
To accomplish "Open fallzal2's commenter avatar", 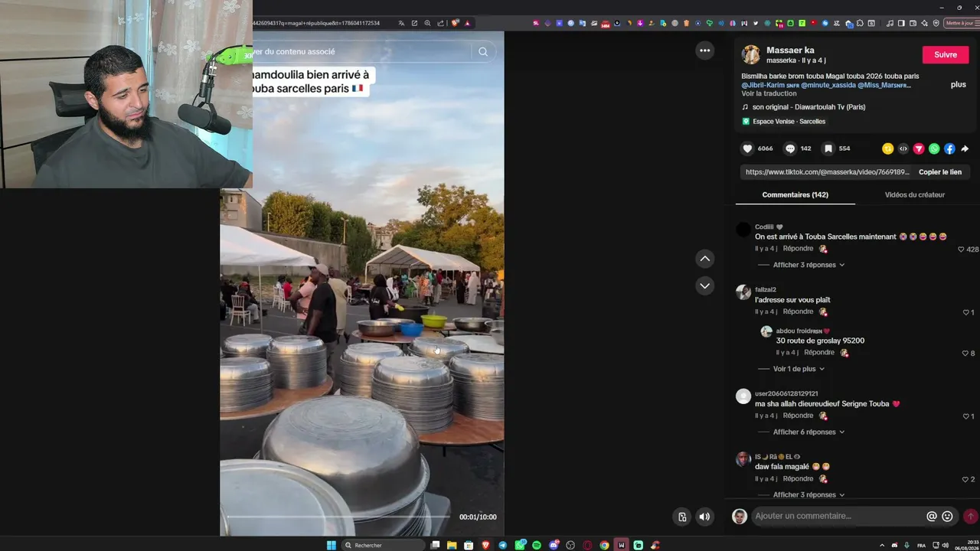I will [743, 292].
